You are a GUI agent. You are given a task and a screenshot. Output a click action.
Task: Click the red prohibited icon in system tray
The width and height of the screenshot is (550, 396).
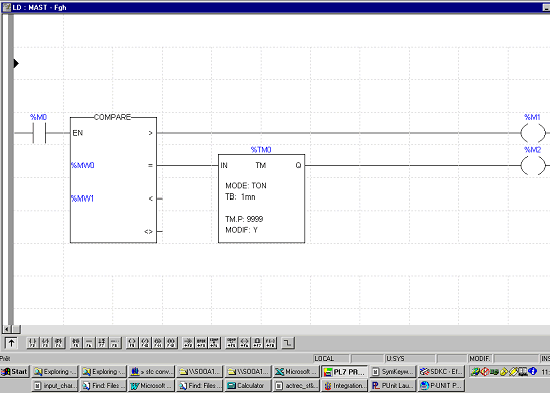pos(485,371)
